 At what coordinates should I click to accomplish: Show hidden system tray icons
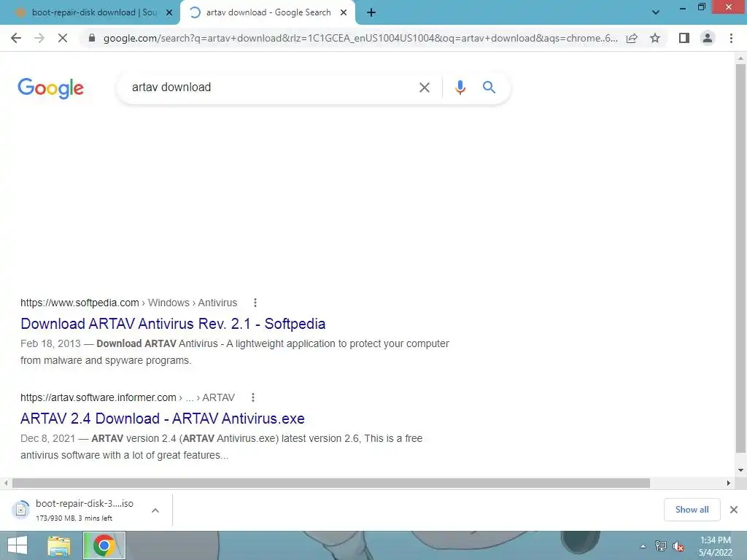coord(643,546)
